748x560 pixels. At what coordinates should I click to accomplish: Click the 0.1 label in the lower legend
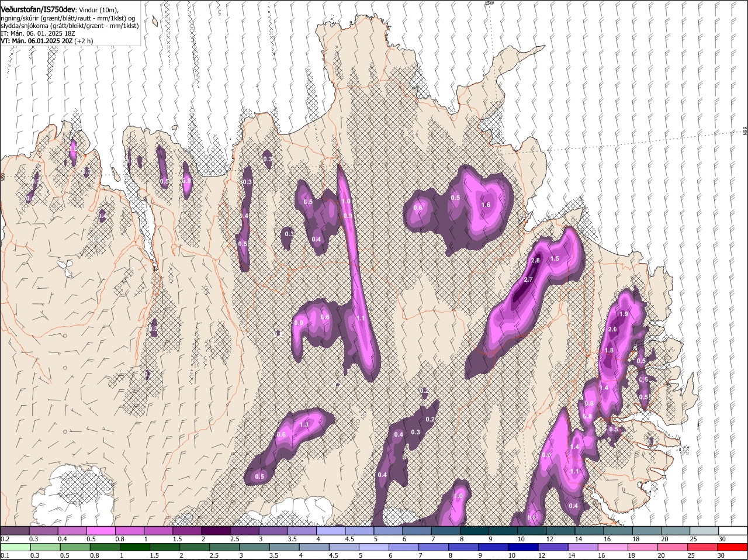[5, 555]
